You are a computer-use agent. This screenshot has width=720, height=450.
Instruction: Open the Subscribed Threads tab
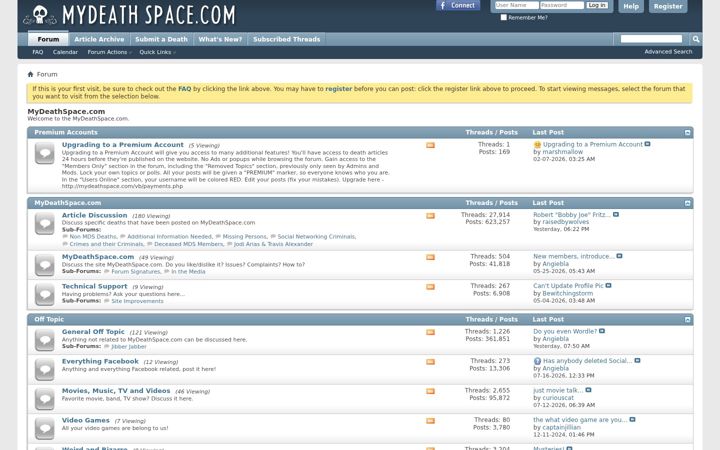(x=287, y=39)
